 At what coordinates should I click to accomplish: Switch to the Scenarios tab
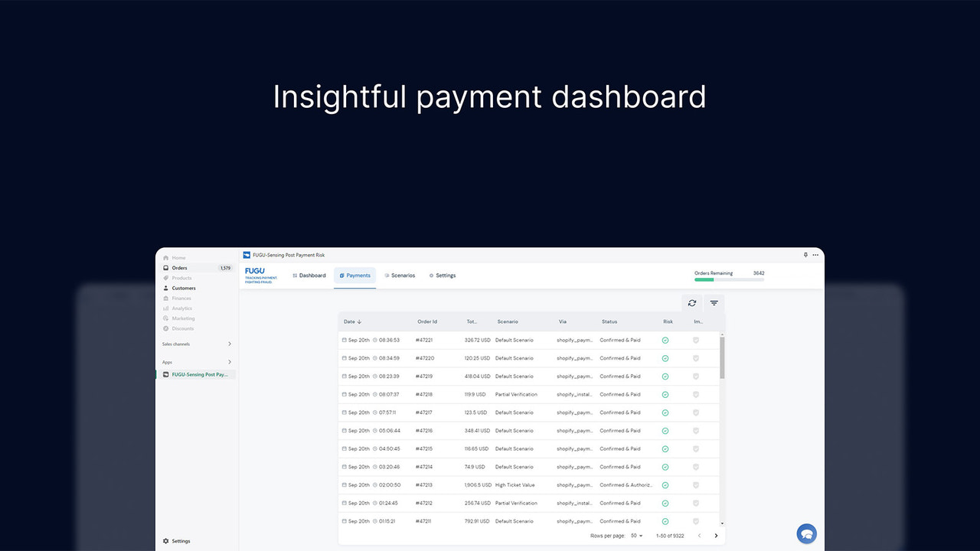point(400,275)
